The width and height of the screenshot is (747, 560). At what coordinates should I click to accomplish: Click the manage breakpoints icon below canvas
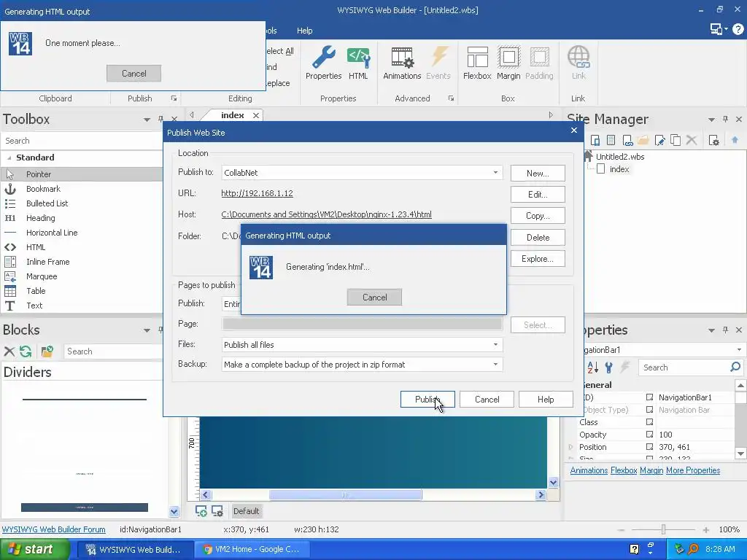217,511
